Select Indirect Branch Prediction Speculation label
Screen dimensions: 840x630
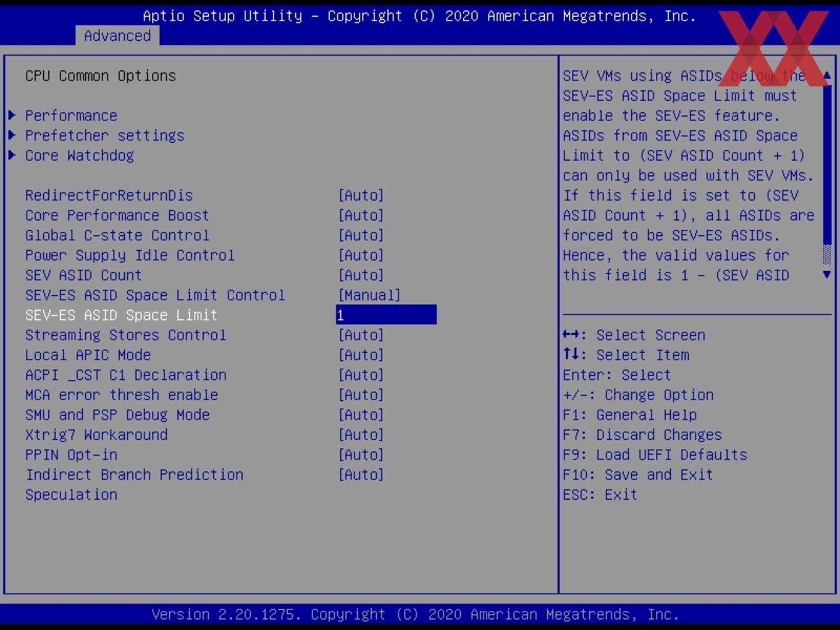(134, 484)
